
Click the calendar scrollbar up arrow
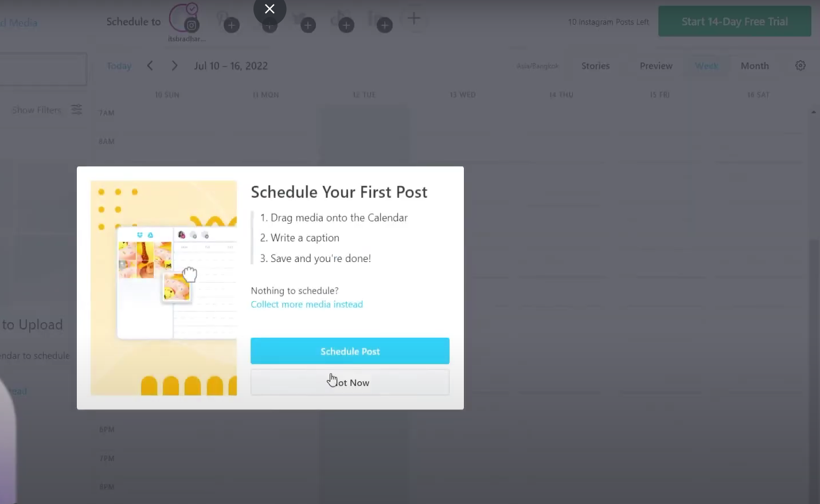coord(814,112)
